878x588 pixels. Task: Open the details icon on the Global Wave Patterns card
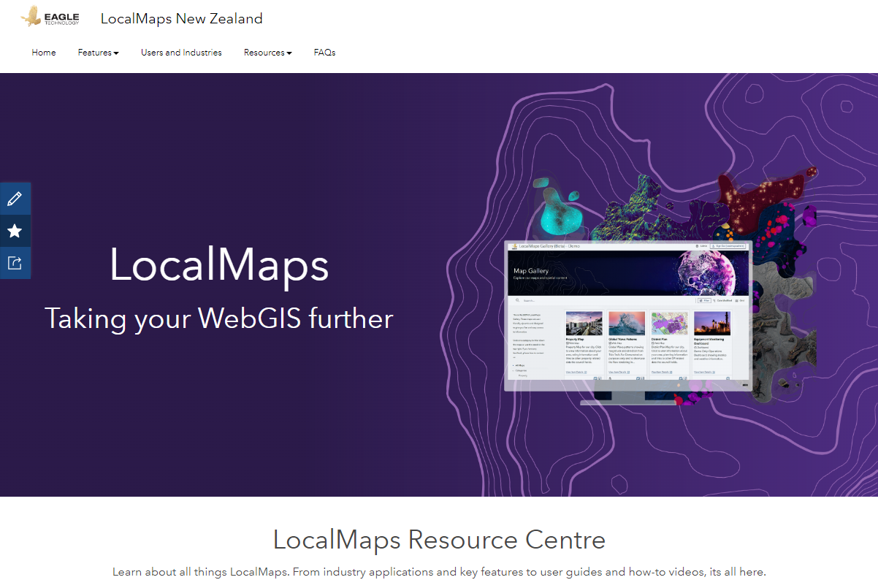point(628,372)
